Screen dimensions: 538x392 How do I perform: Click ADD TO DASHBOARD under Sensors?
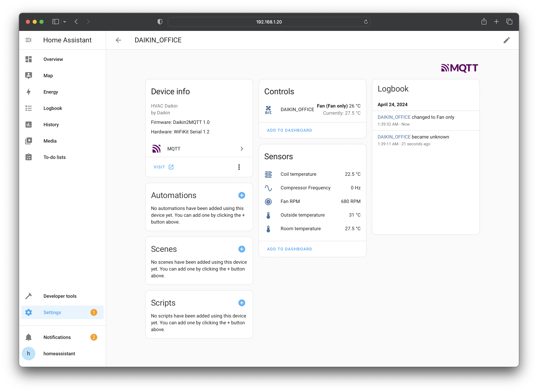(x=289, y=249)
